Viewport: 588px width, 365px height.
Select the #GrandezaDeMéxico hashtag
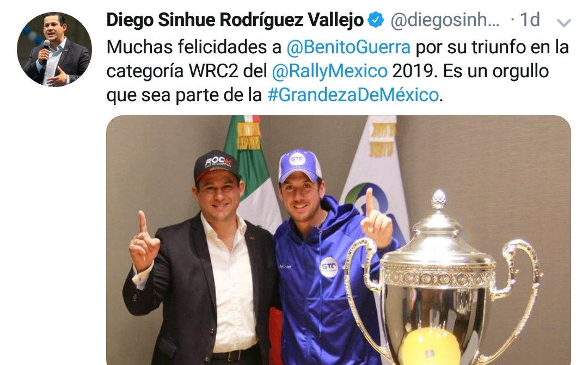[x=353, y=95]
